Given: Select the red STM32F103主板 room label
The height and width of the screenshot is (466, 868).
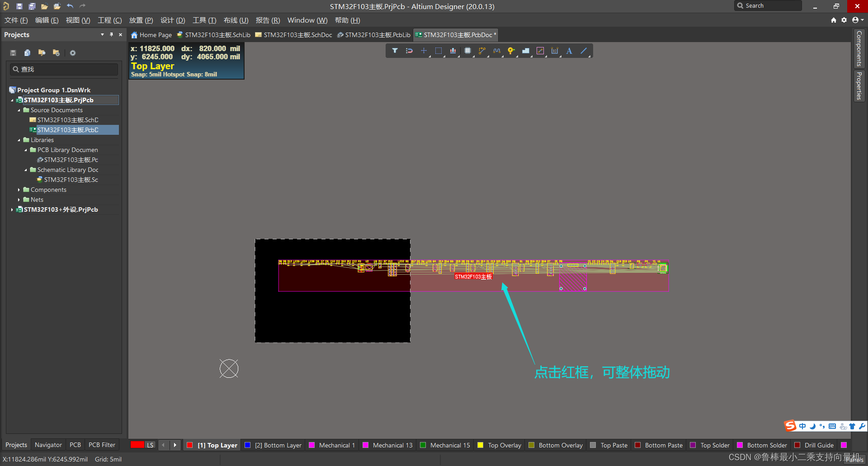Looking at the screenshot, I should [x=473, y=276].
